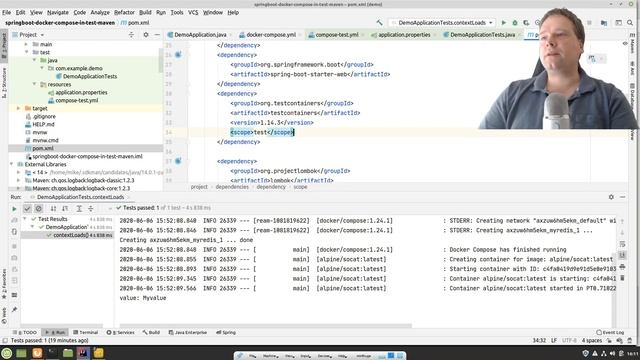Pin the Run tab with pin icon
Viewport: 640px width, 360px height.
coord(14,310)
